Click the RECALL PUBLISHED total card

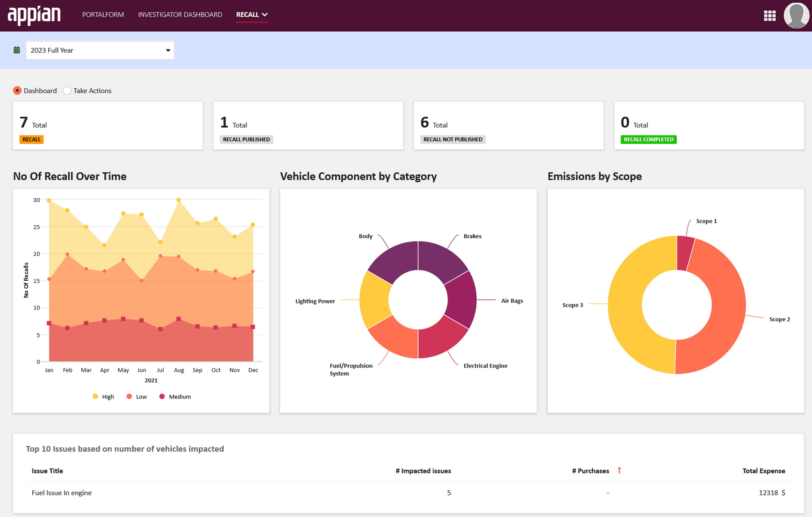308,125
